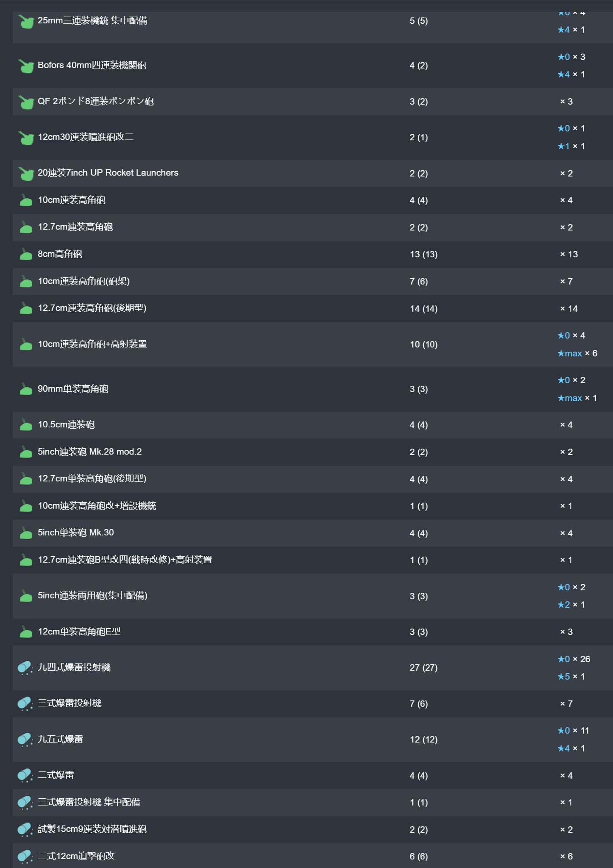Click the icon beside 二式12cm迫撃砲改

pos(25,856)
